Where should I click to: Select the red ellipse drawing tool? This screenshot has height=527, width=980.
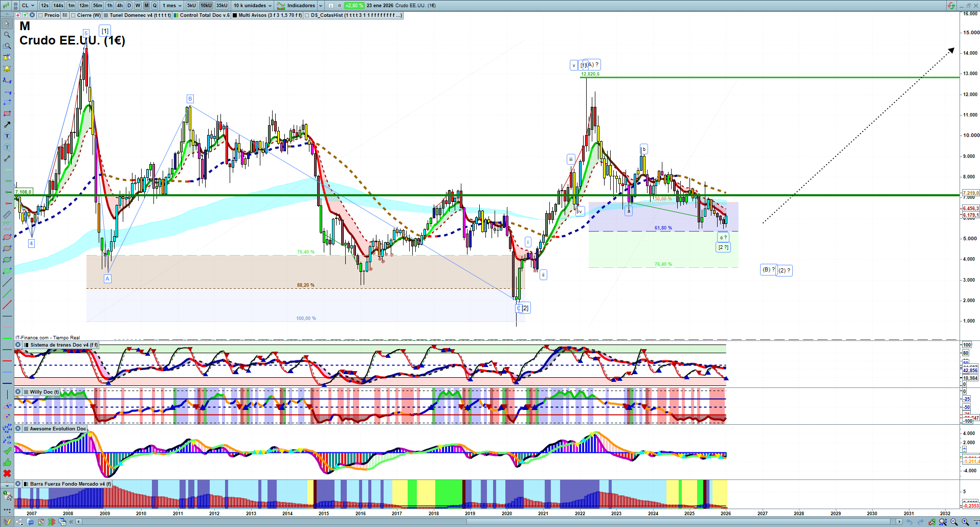pyautogui.click(x=7, y=237)
